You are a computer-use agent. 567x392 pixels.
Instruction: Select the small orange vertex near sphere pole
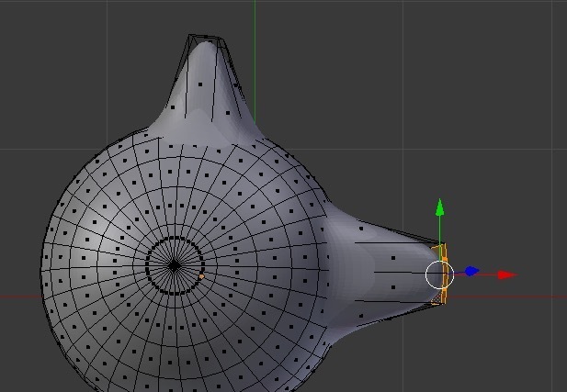tap(202, 276)
